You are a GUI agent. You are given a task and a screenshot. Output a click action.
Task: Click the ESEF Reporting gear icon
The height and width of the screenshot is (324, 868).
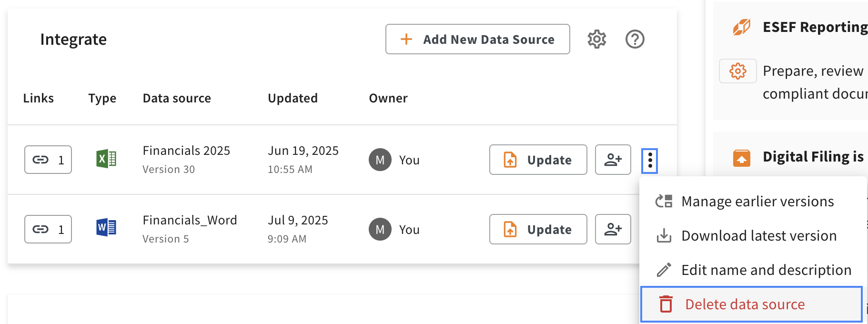(x=738, y=71)
